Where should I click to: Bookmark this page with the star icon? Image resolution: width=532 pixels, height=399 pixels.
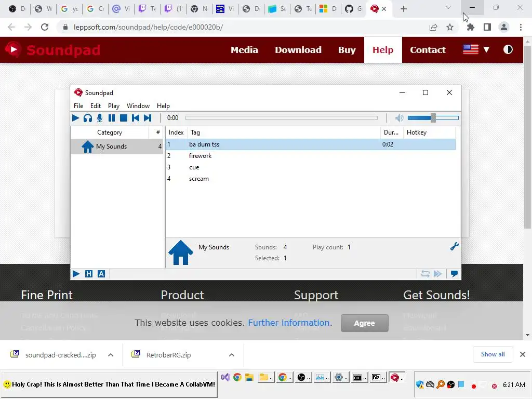450,27
